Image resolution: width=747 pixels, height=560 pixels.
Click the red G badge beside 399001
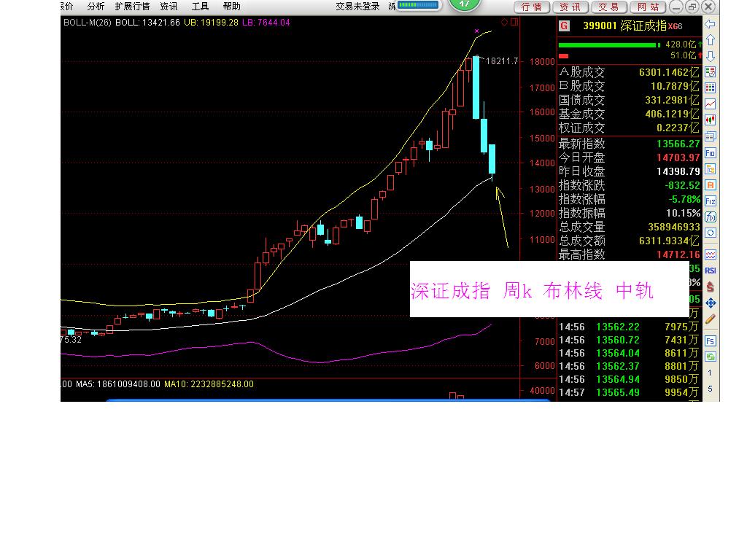(x=564, y=26)
